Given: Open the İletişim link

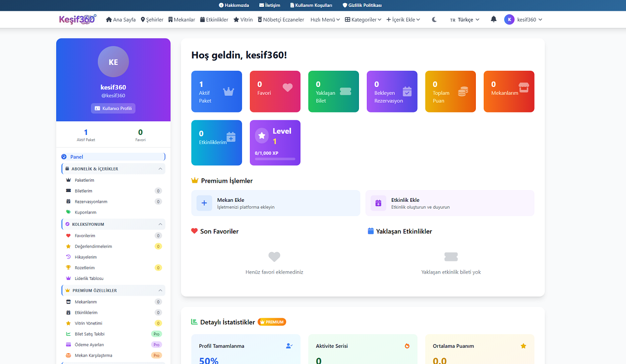Looking at the screenshot, I should pyautogui.click(x=269, y=5).
